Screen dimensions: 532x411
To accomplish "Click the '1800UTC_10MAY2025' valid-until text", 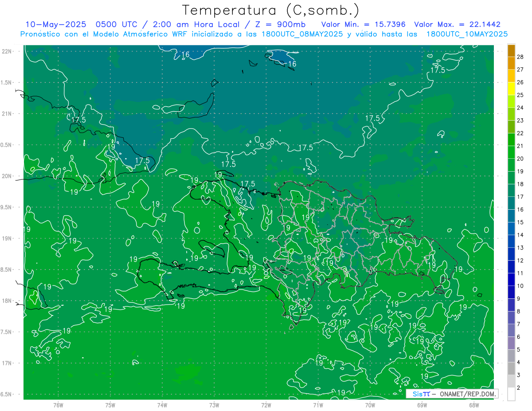I will 467,34.
